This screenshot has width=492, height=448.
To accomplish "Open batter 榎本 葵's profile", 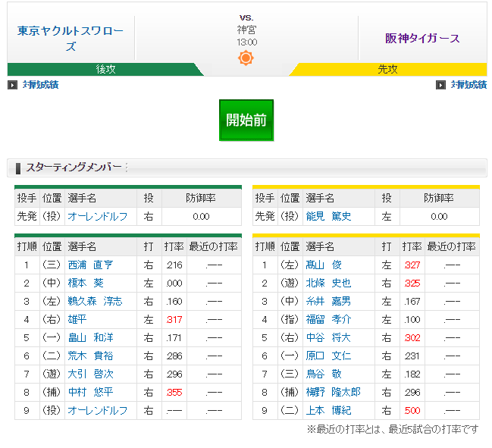I will coord(86,284).
